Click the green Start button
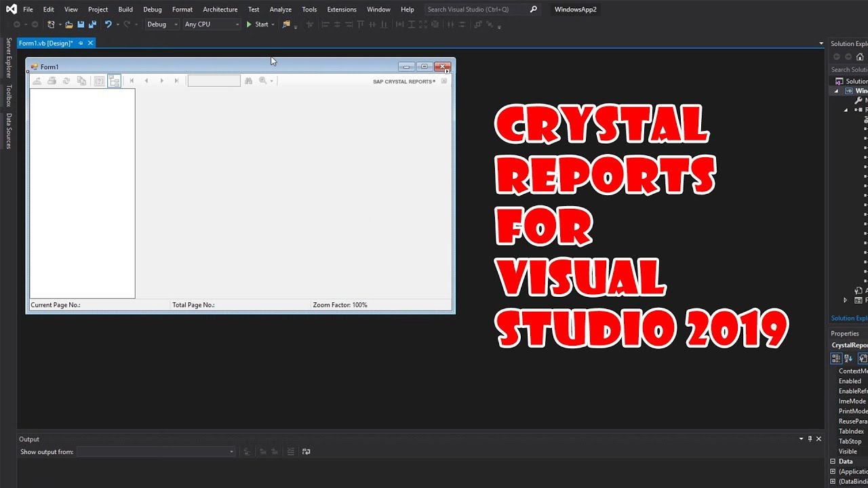The width and height of the screenshot is (868, 488). pos(257,24)
